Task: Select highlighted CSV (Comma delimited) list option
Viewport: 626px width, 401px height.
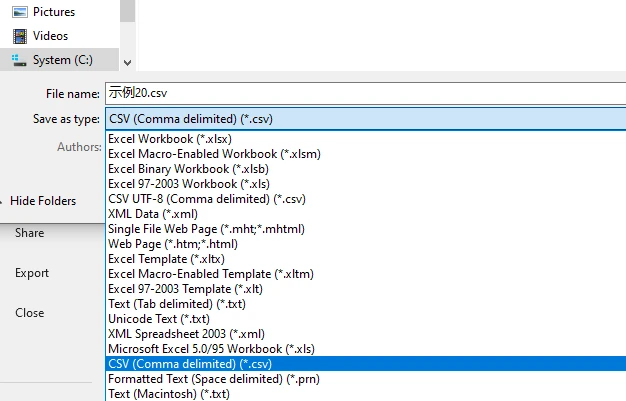Action: [x=366, y=364]
